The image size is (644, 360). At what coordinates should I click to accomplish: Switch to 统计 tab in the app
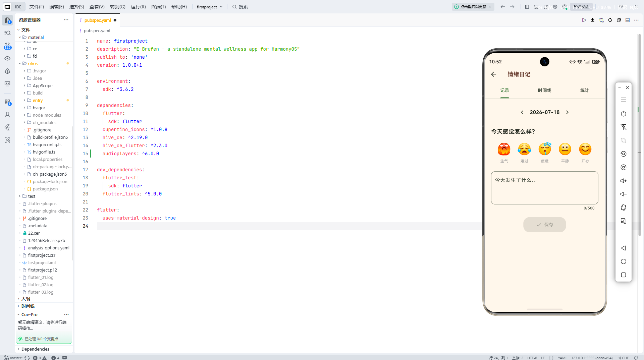(585, 90)
